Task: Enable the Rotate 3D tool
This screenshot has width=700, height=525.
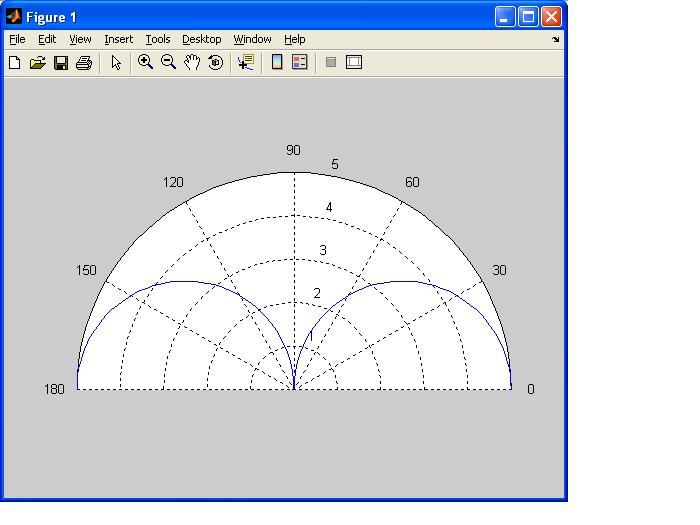Action: pos(215,62)
